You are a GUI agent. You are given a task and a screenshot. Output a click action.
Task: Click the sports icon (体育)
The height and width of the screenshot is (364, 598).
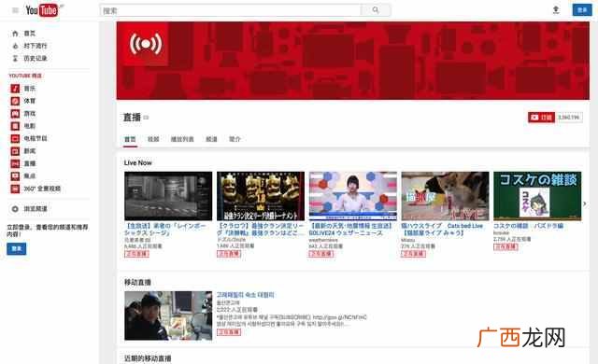(15, 102)
